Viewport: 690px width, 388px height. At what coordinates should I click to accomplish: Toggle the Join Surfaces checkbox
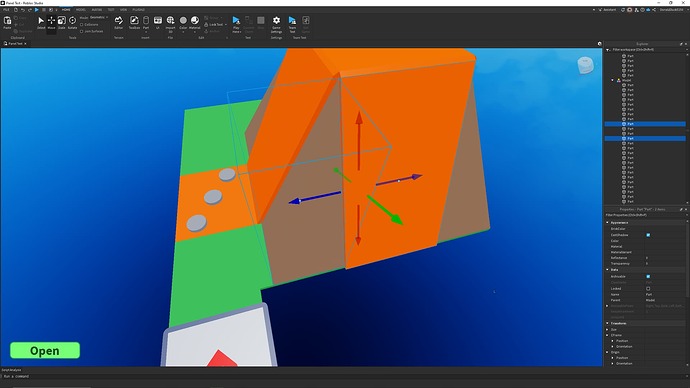click(x=81, y=31)
